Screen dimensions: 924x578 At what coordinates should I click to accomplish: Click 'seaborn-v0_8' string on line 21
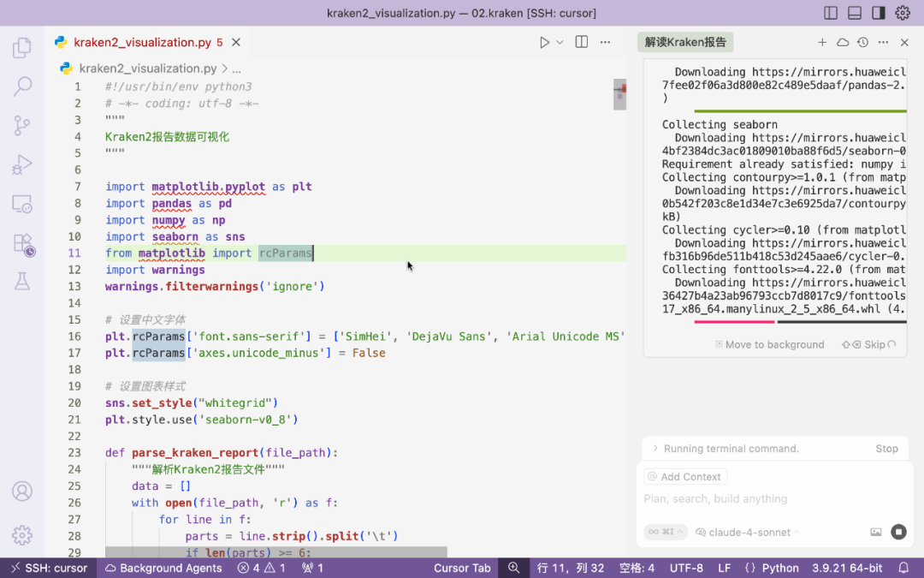pyautogui.click(x=246, y=420)
